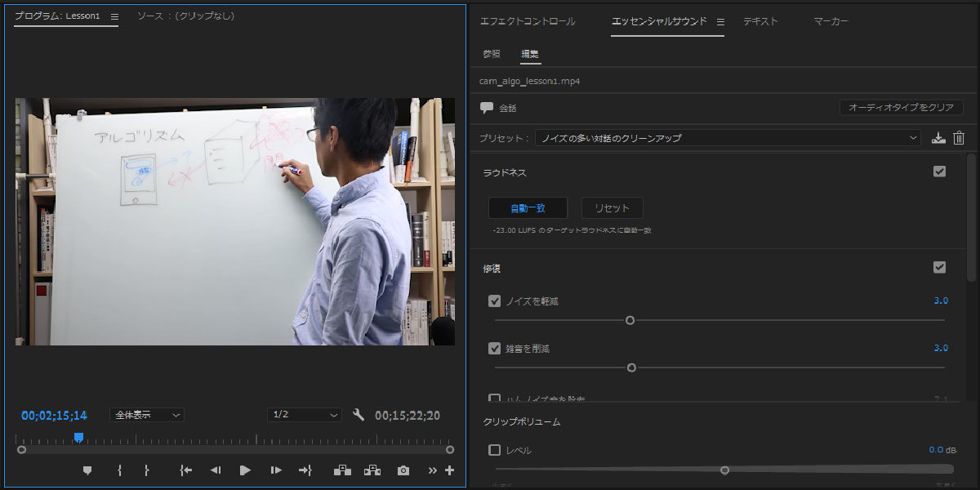Click the Program monitor video preview

coord(235,221)
